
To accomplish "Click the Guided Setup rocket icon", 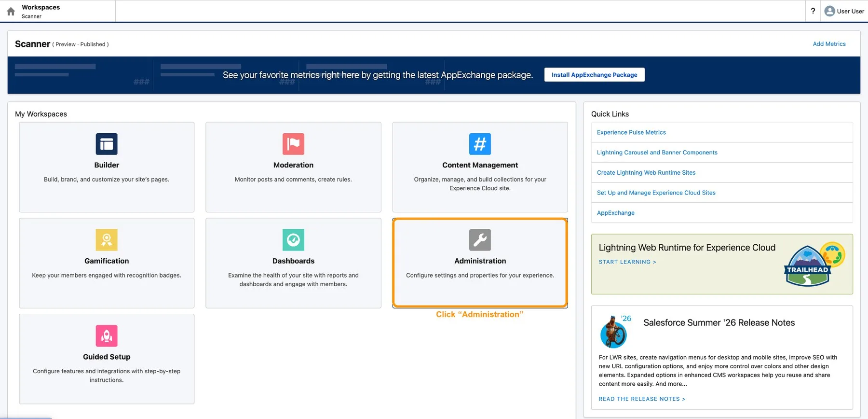I will (x=107, y=336).
